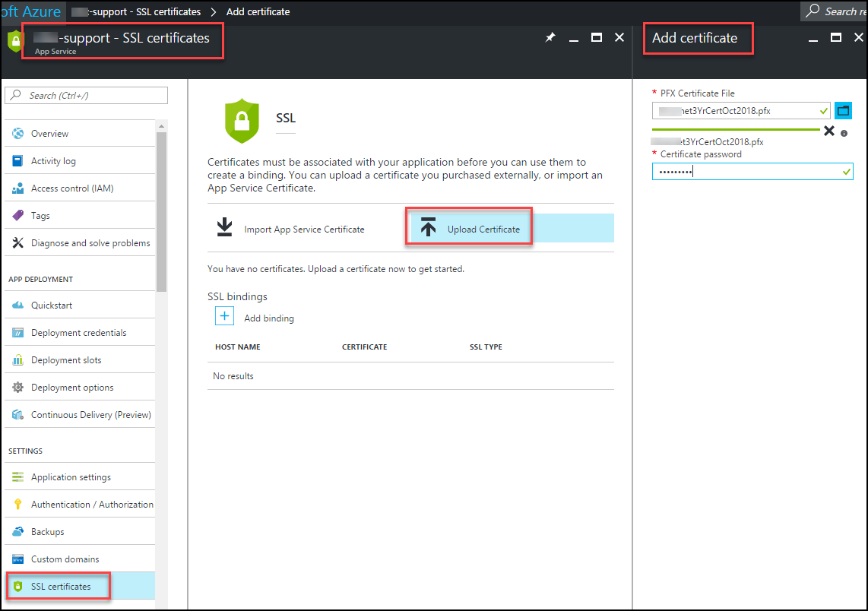Select Deployment slots in the sidebar
This screenshot has width=868, height=611.
coord(80,359)
